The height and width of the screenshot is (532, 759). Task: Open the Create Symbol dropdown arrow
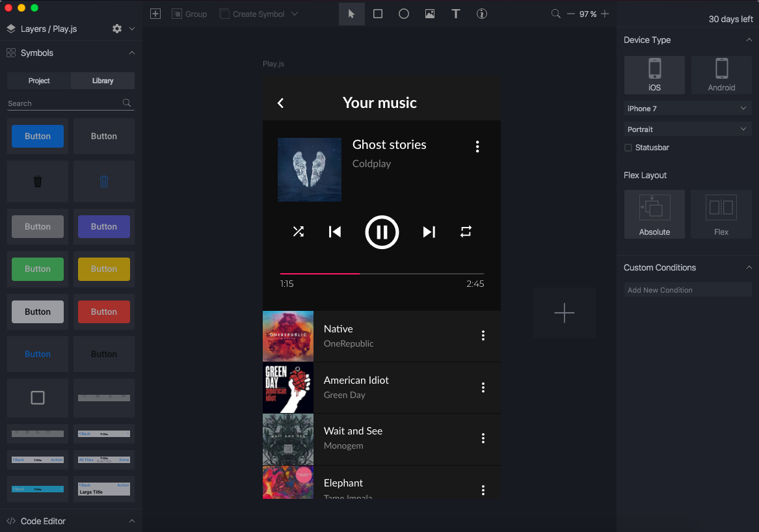coord(295,14)
